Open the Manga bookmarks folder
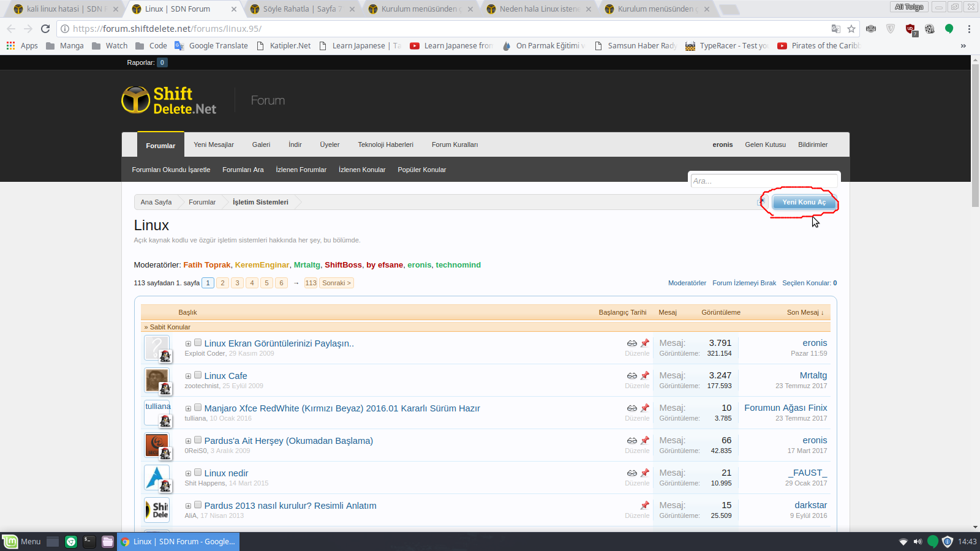Image resolution: width=980 pixels, height=551 pixels. 65,46
